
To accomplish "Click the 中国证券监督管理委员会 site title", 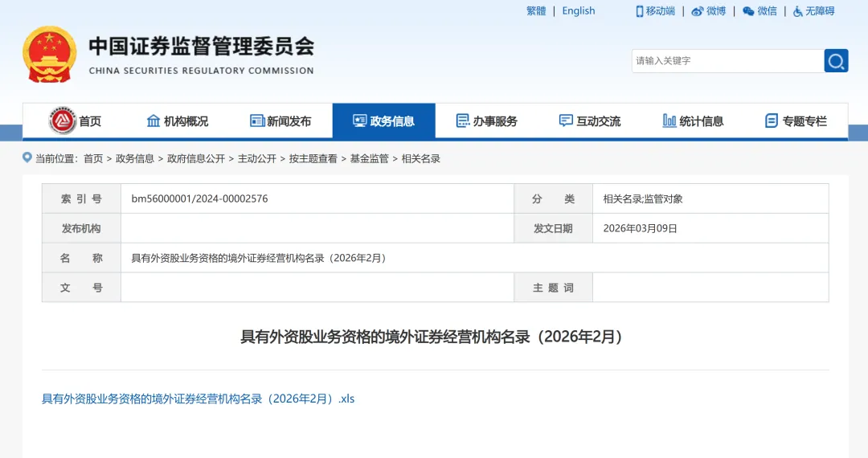I will pyautogui.click(x=202, y=46).
